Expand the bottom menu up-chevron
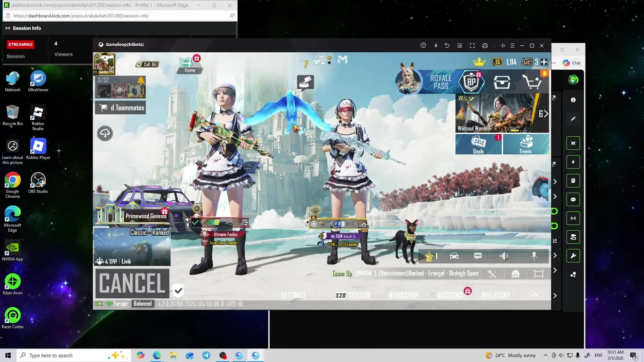Image resolution: width=644 pixels, height=362 pixels. [534, 295]
